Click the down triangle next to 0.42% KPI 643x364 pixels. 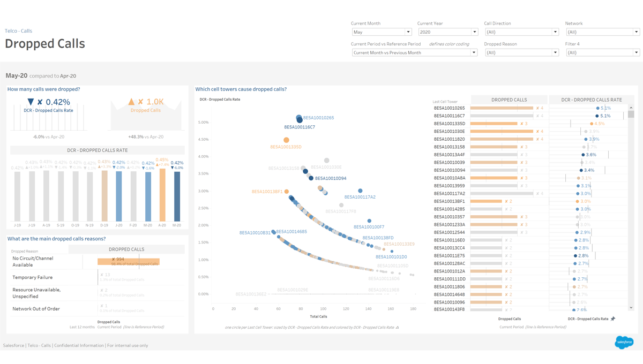(31, 102)
